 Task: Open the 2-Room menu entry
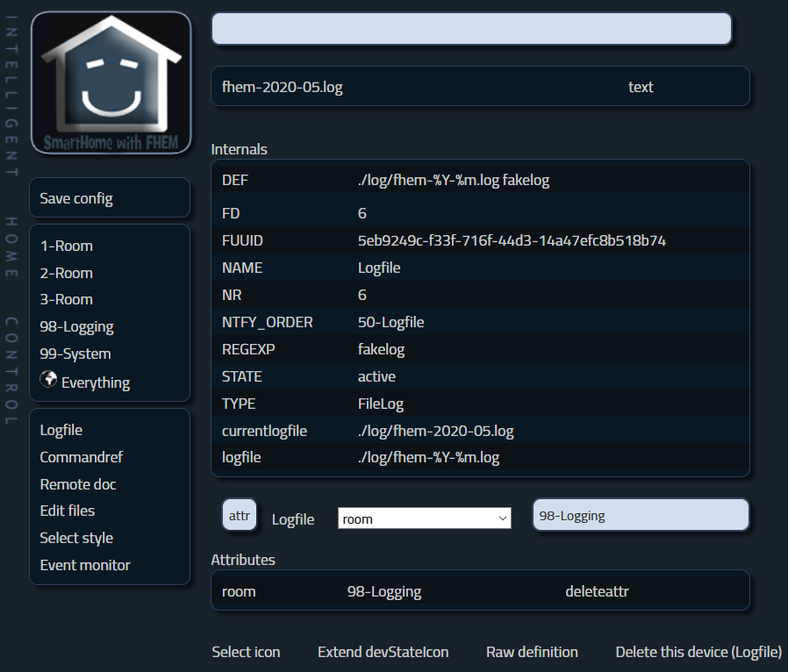66,273
